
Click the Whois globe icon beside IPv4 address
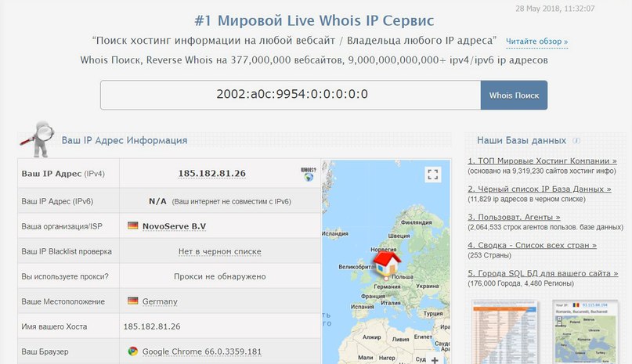(x=308, y=173)
